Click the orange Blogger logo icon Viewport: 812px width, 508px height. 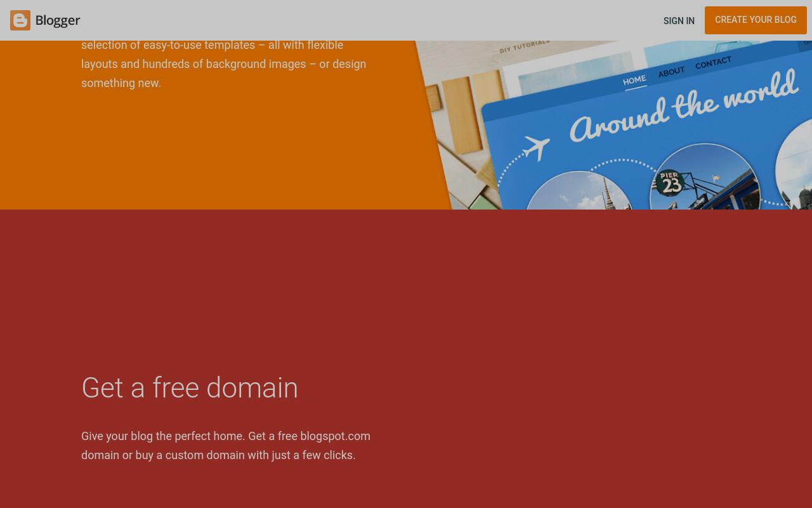point(20,20)
